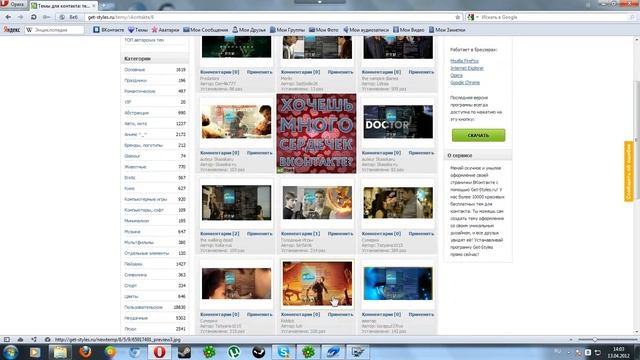Screen dimensions: 640x360
Task: Open the Пейзажи category
Action: 133,264
